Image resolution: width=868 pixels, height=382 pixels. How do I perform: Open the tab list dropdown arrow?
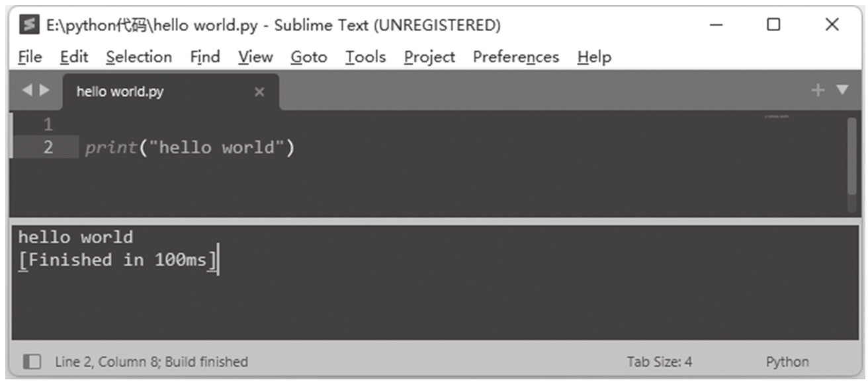click(842, 91)
